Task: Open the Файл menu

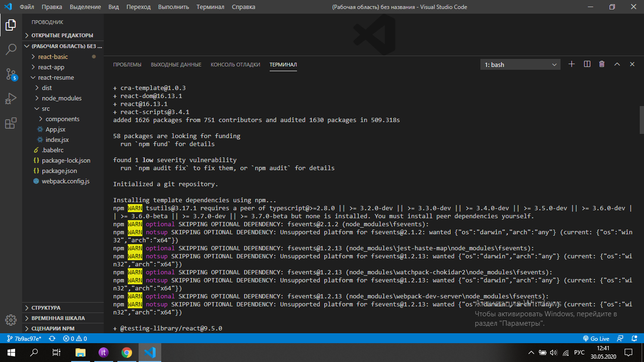Action: [27, 7]
